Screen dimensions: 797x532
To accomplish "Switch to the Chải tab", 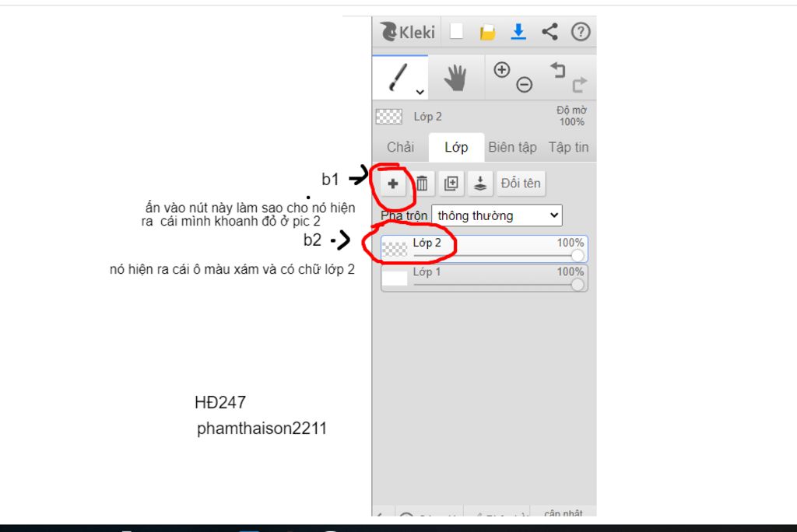I will 401,147.
